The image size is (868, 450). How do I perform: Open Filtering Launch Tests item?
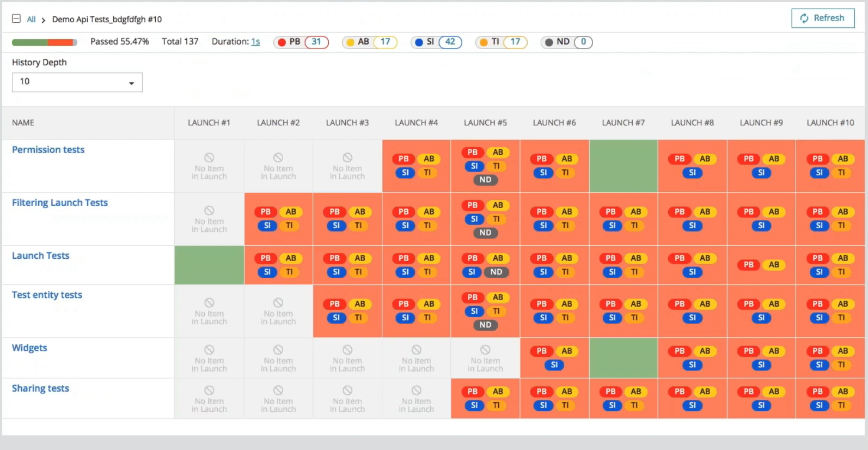tap(60, 203)
